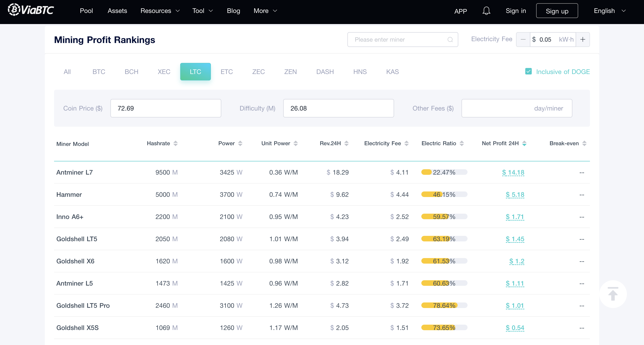Switch to the BTC coin tab

tap(99, 72)
